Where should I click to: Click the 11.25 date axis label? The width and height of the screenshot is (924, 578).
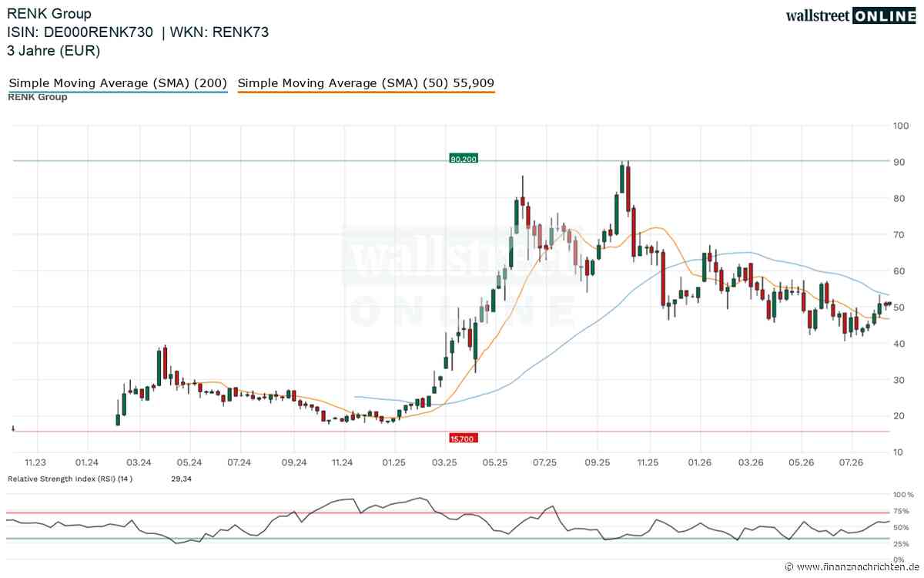648,462
